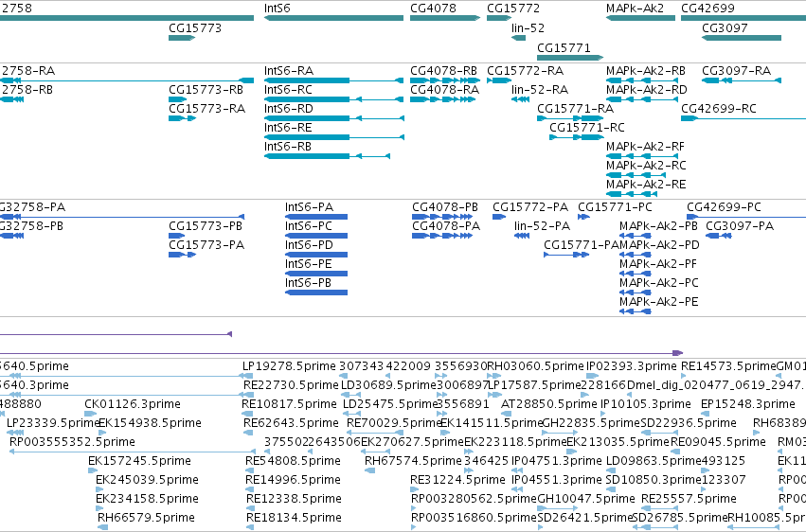The height and width of the screenshot is (532, 806).
Task: Select the RE22730.5prime EST label
Action: click(x=291, y=385)
